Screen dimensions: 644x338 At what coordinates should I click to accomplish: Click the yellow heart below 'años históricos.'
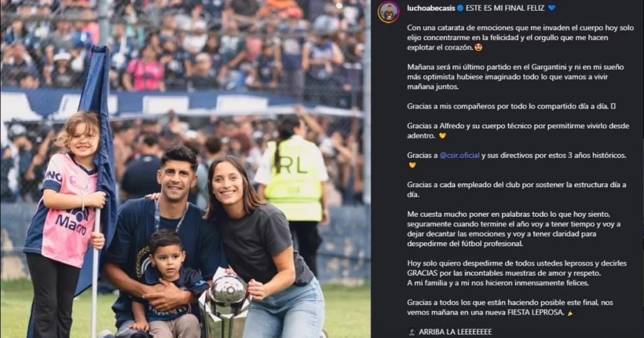(412, 165)
